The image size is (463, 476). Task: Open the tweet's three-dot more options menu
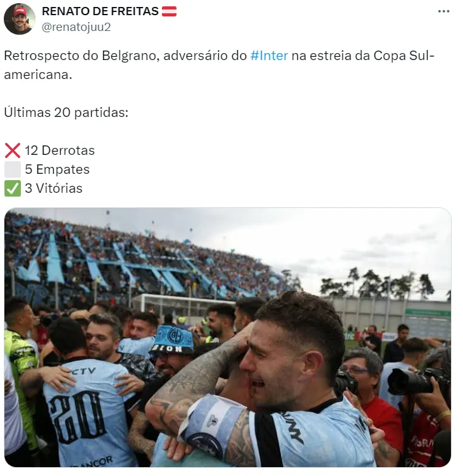tap(443, 11)
